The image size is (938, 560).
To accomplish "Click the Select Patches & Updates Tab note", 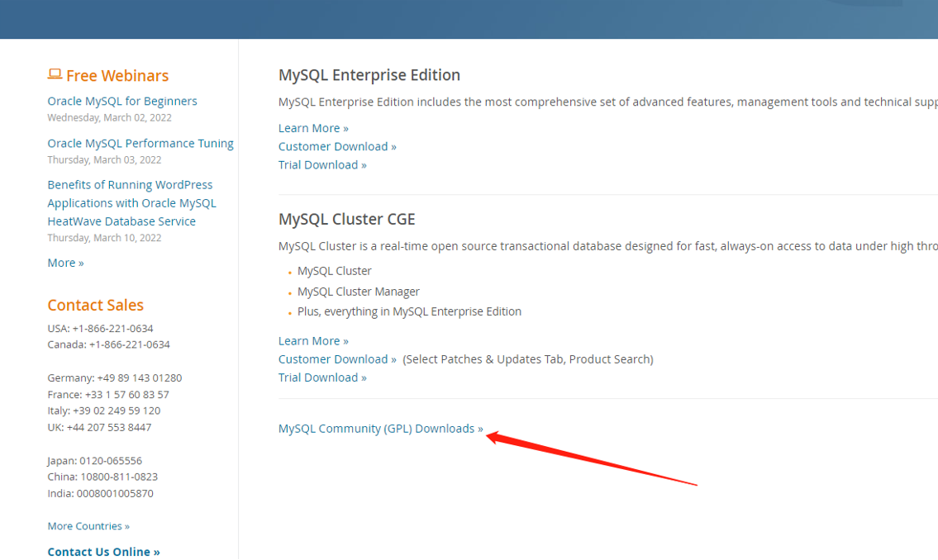I will click(x=528, y=359).
